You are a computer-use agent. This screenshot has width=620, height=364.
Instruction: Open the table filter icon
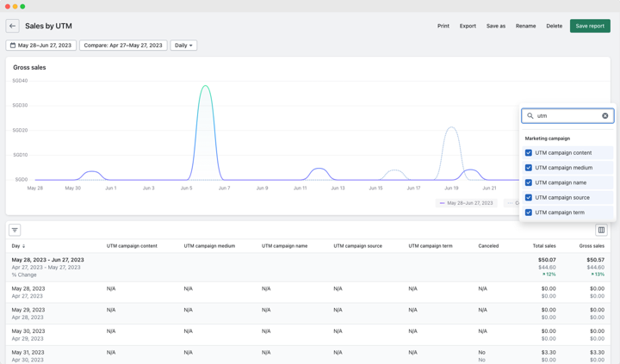click(15, 230)
